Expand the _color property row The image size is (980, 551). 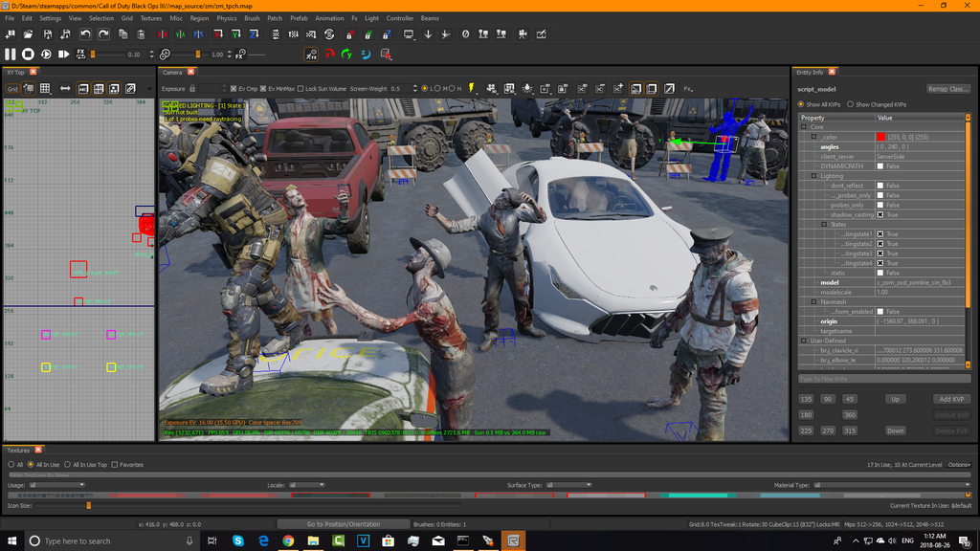[x=813, y=137]
